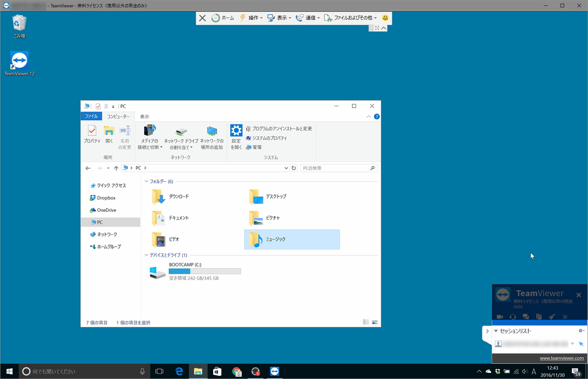
Task: Click the headset audio icon in TeamViewer panel
Action: [x=513, y=317]
